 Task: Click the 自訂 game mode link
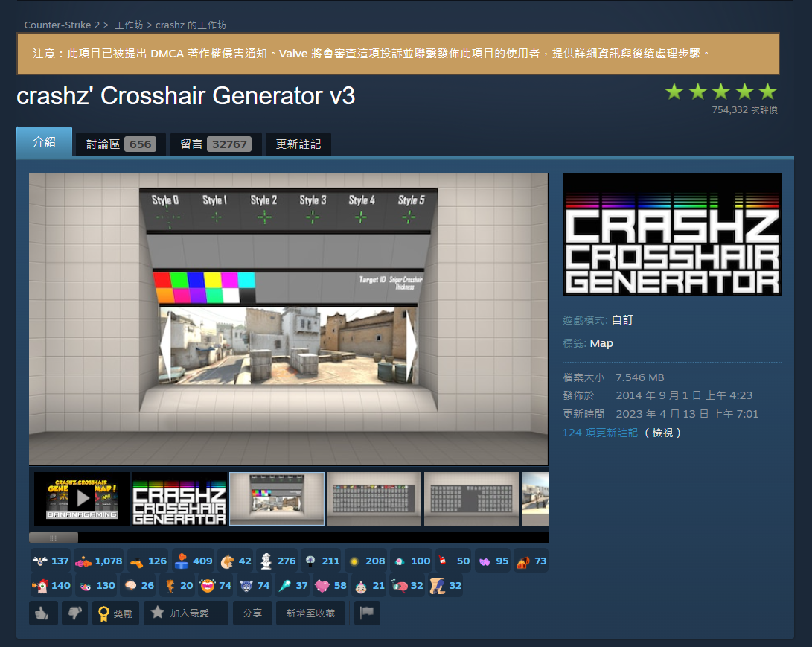(x=622, y=320)
